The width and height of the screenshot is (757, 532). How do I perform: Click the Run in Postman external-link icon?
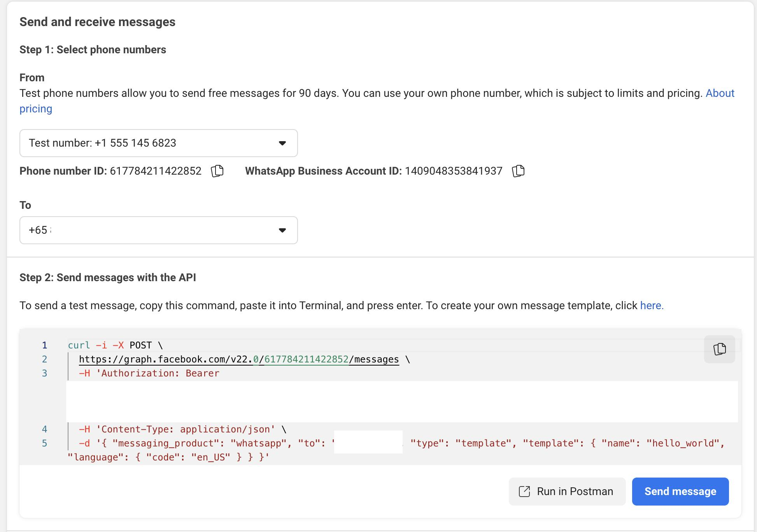tap(524, 492)
